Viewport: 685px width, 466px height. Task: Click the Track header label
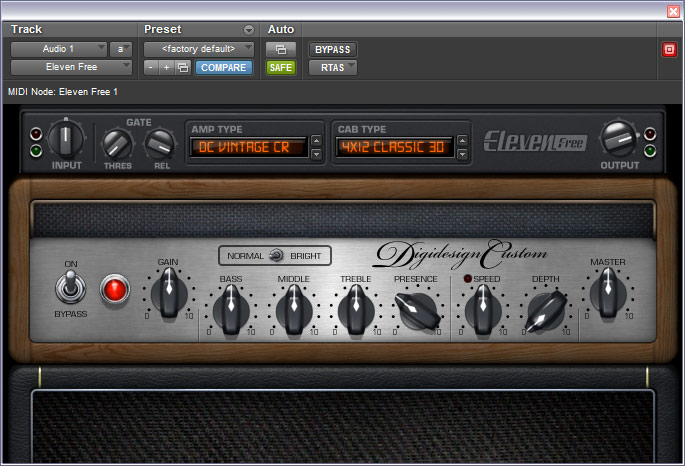(x=26, y=30)
